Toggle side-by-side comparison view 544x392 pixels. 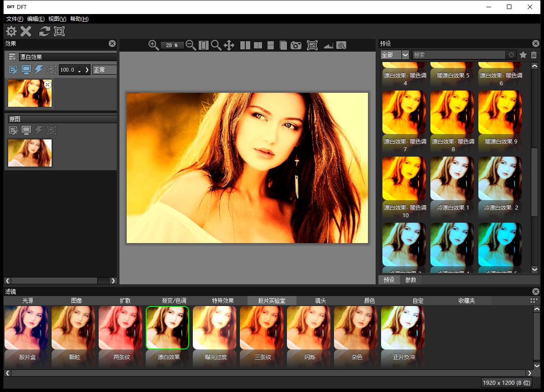click(x=245, y=45)
